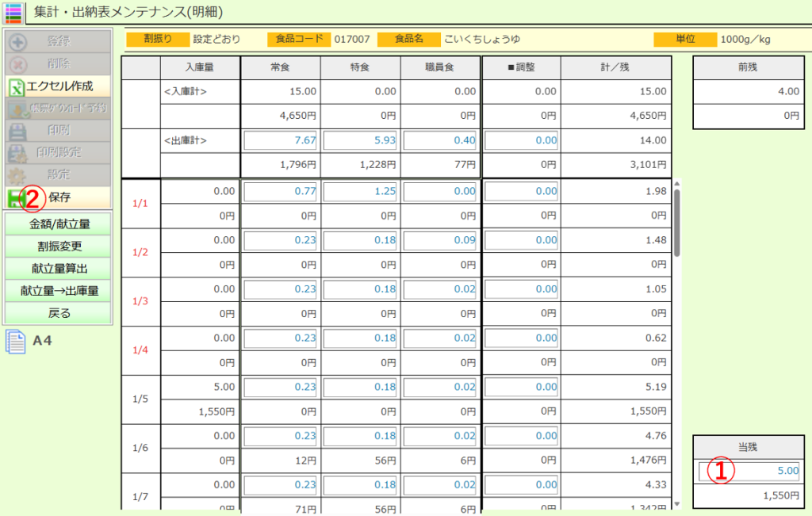Click the 調整 field in the 1/5 row
812x516 pixels.
pyautogui.click(x=521, y=388)
